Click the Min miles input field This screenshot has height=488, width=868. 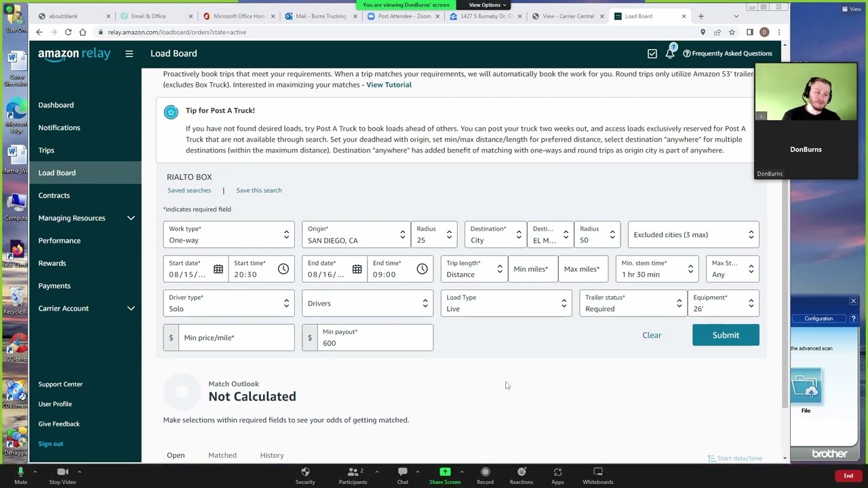[x=533, y=269]
